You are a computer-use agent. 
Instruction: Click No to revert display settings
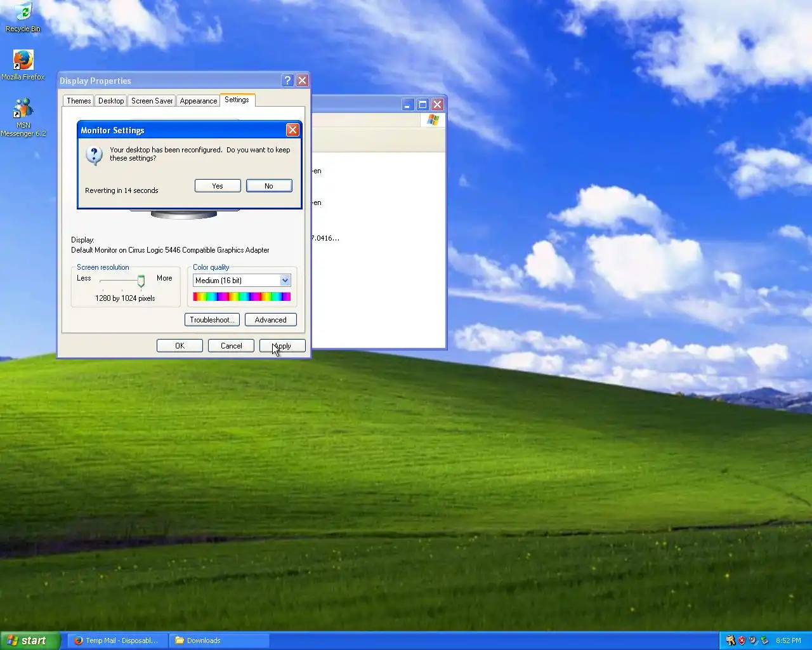(x=269, y=185)
